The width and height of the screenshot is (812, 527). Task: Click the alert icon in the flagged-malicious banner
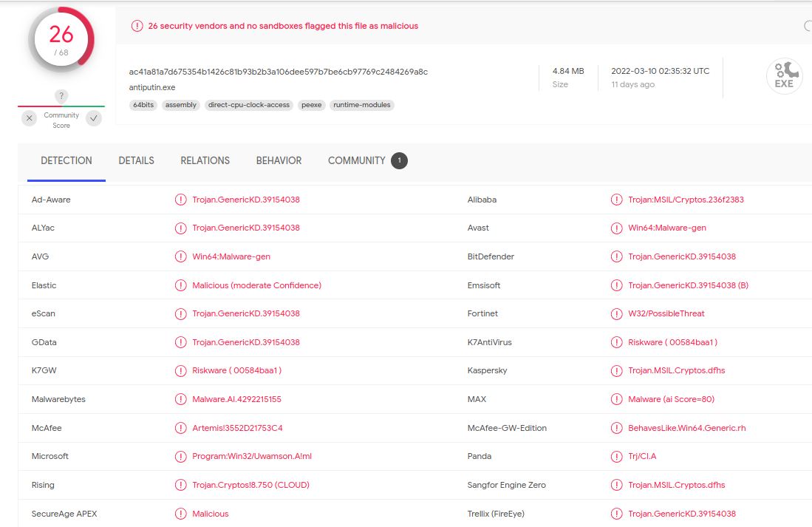pyautogui.click(x=137, y=26)
